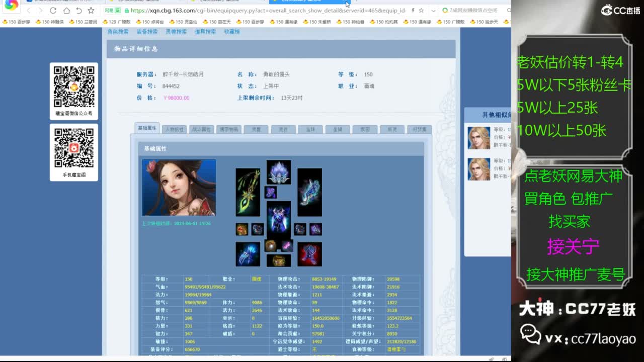Expand the address bar dropdown arrow

[x=433, y=11]
